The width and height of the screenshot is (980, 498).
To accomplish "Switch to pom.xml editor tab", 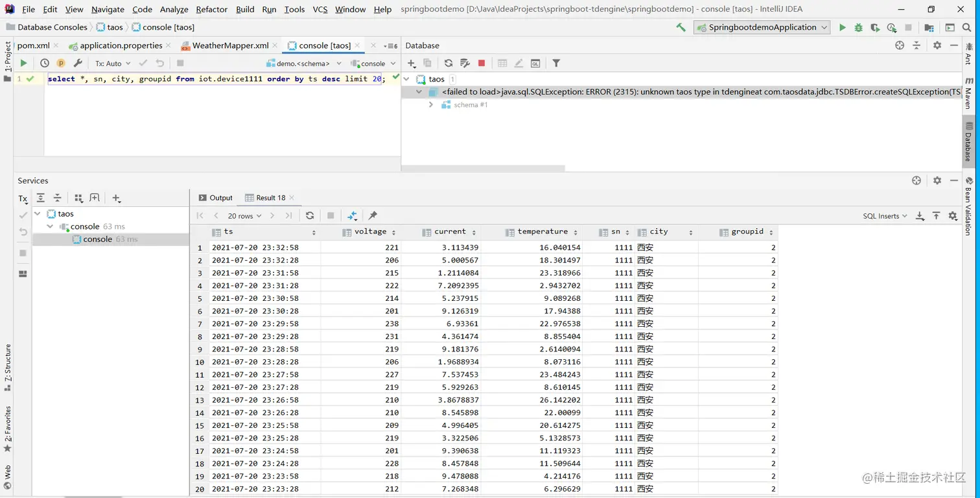I will click(34, 45).
